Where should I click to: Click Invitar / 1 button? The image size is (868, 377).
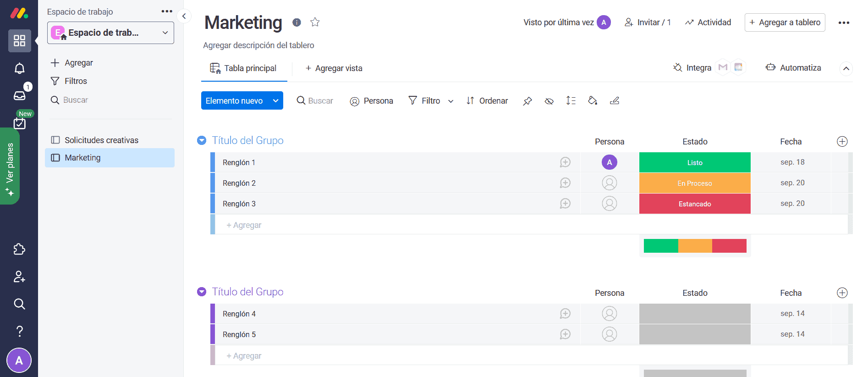pos(648,22)
